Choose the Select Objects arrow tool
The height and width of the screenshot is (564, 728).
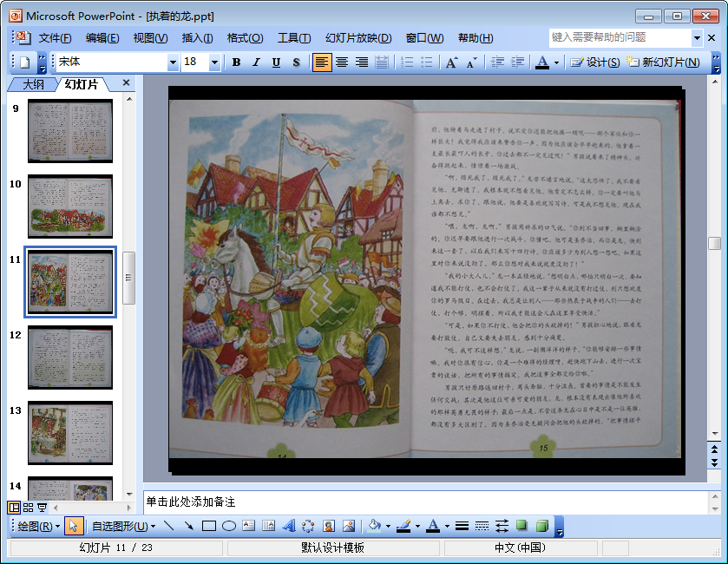coord(74,526)
